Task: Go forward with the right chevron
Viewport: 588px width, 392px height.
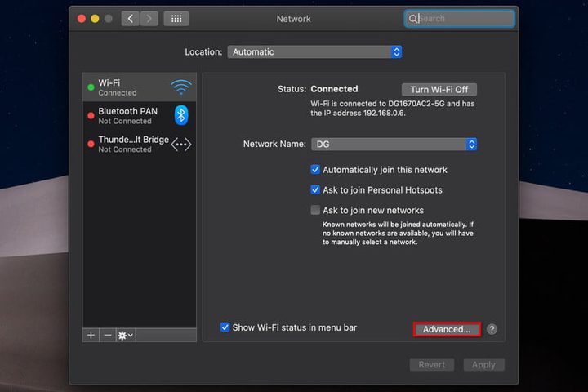Action: point(148,19)
